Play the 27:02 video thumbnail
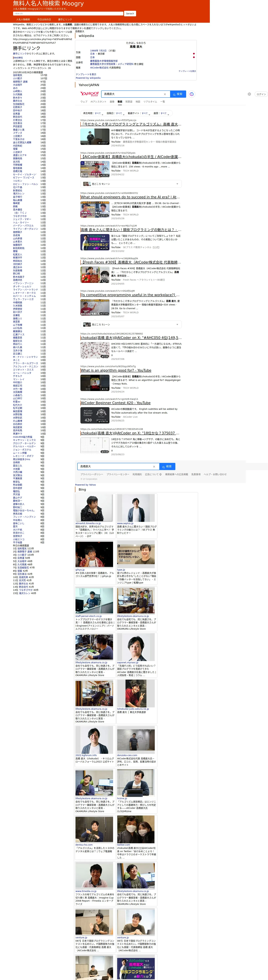The height and width of the screenshot is (980, 268). (95, 307)
